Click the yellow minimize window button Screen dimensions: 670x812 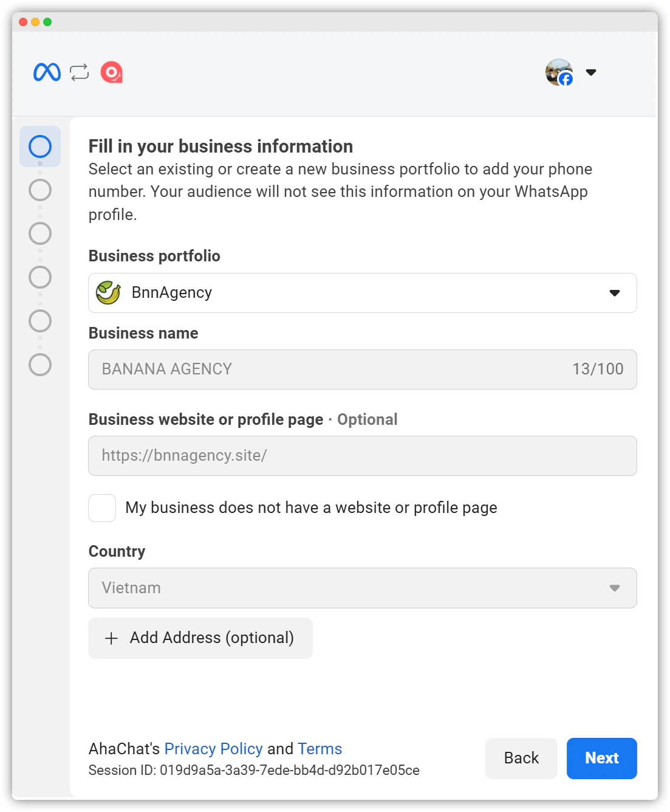click(x=35, y=22)
